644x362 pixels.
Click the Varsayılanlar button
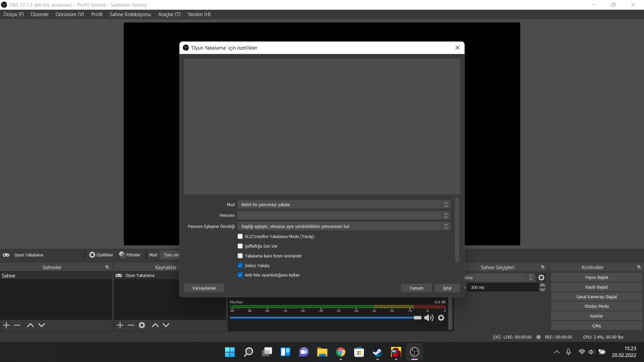point(204,288)
